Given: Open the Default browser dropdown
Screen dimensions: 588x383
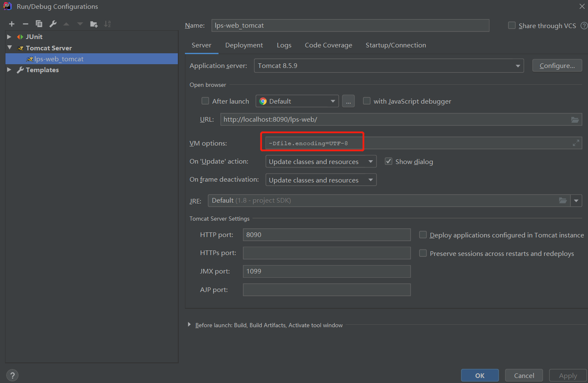Looking at the screenshot, I should [x=297, y=101].
